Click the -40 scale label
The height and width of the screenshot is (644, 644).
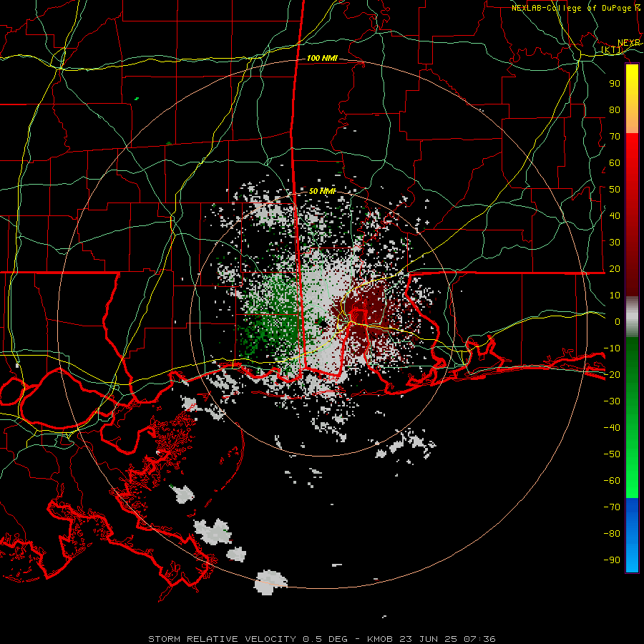[612, 428]
